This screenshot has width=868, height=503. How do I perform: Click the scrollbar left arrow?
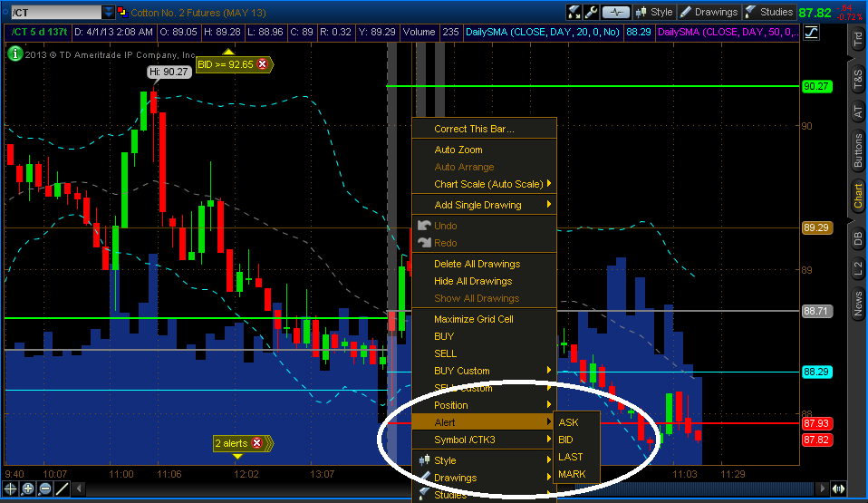(x=79, y=488)
